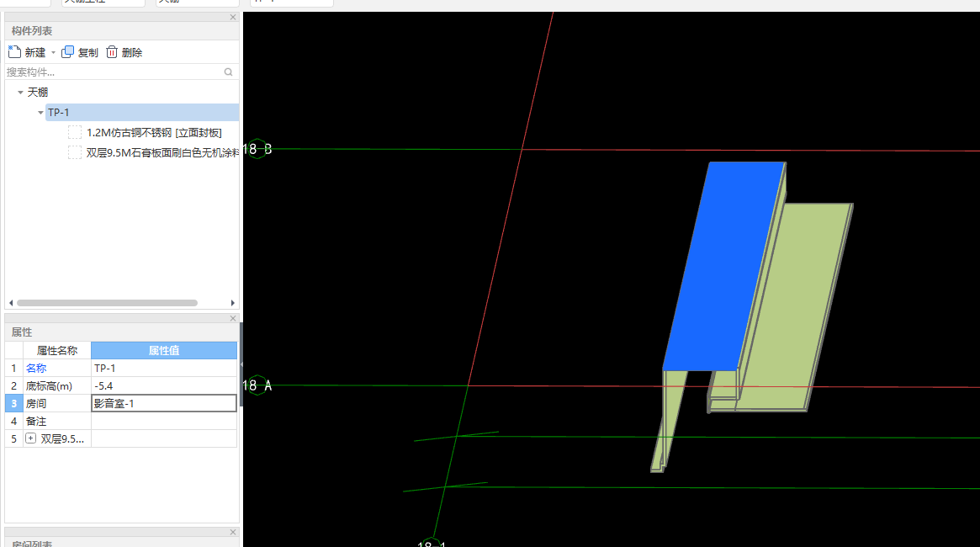Select the TP-1 tree item

pyautogui.click(x=142, y=113)
